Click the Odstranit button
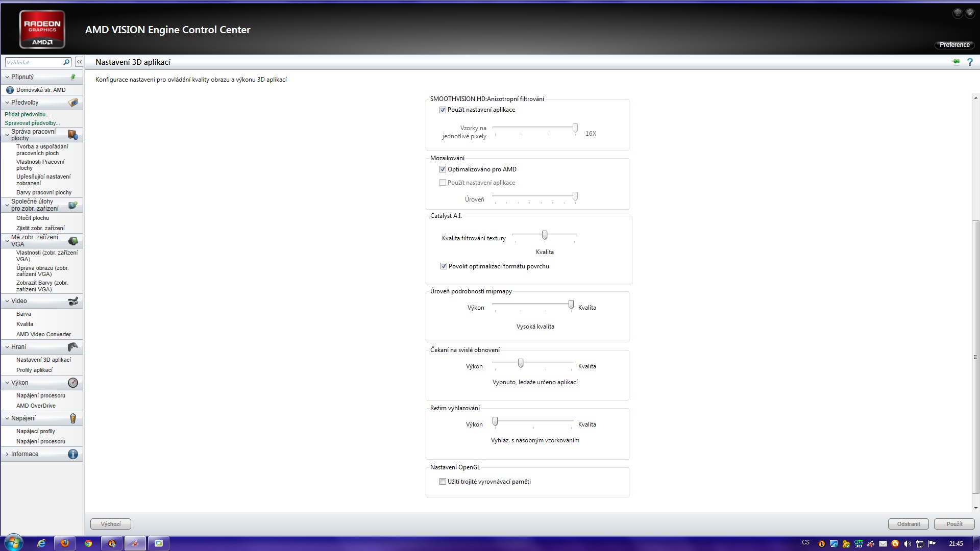The image size is (980, 551). 909,524
